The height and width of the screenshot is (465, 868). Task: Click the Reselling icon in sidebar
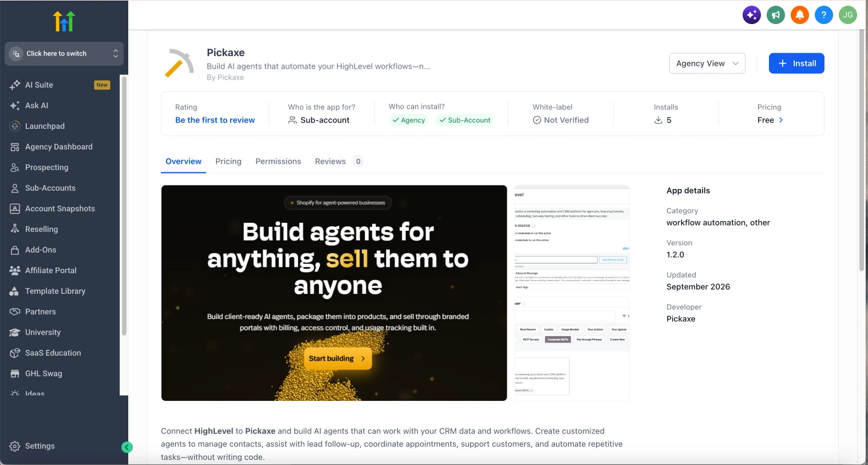click(x=15, y=229)
